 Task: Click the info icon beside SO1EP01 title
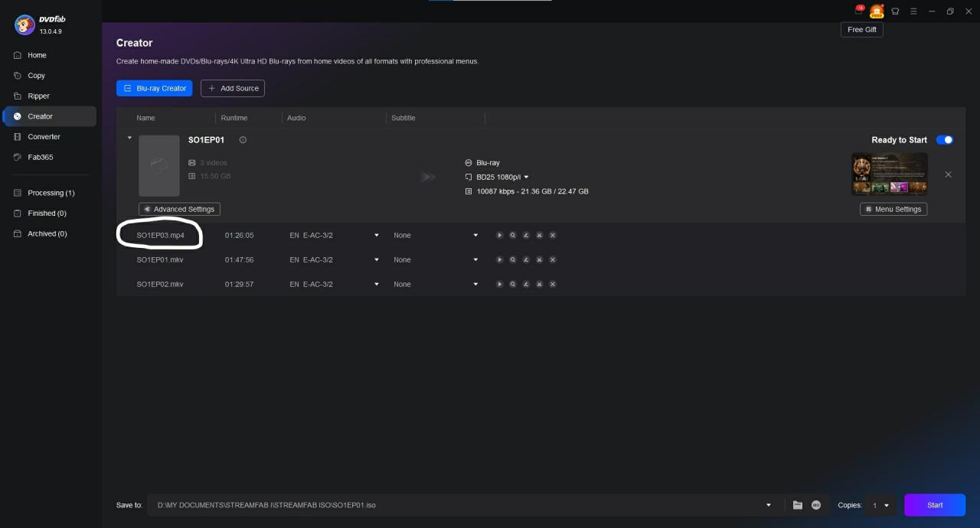pos(243,140)
